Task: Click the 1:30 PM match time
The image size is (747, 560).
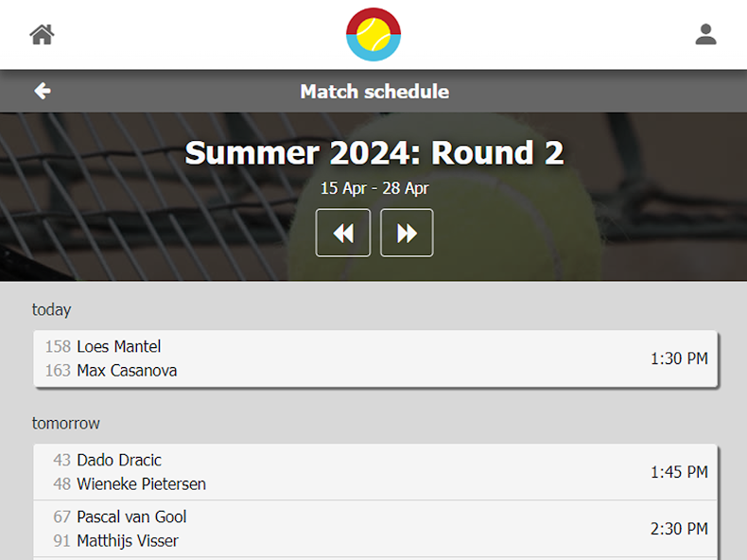Action: coord(679,359)
